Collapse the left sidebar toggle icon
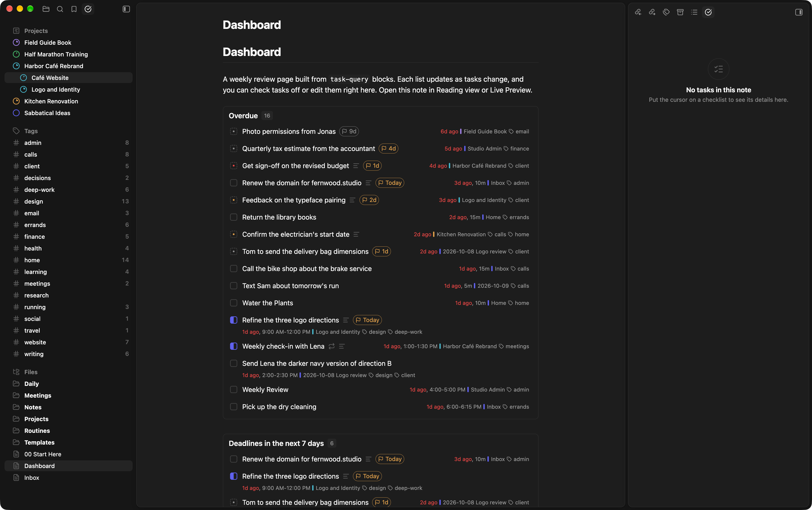This screenshot has width=812, height=510. coord(126,9)
